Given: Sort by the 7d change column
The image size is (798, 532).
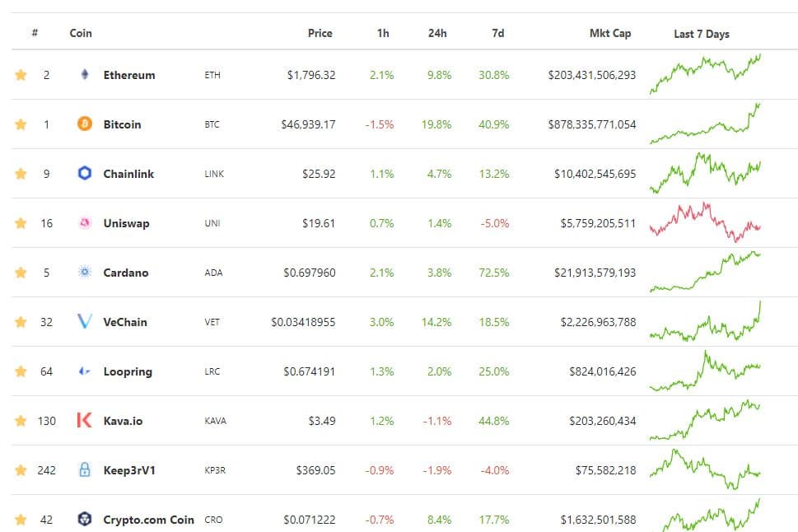Looking at the screenshot, I should [x=498, y=33].
